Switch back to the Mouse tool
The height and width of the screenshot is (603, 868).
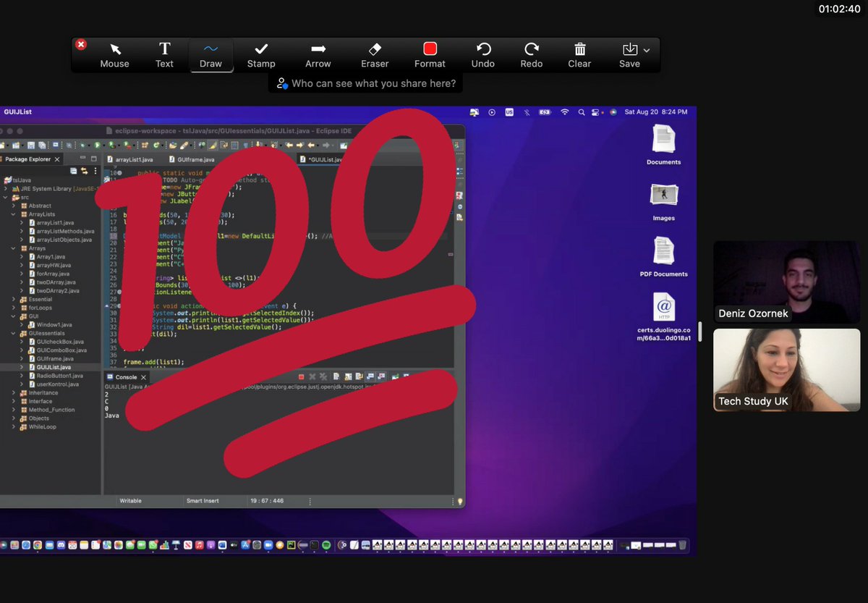tap(114, 54)
